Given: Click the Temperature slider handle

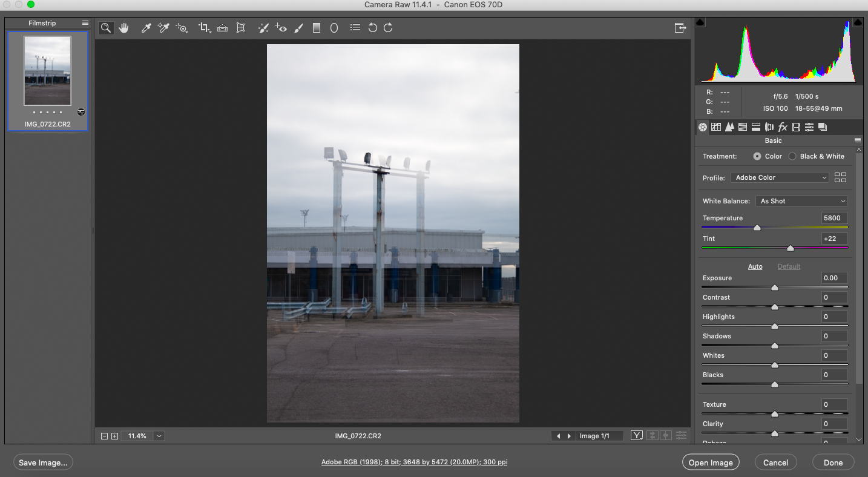Looking at the screenshot, I should 757,228.
